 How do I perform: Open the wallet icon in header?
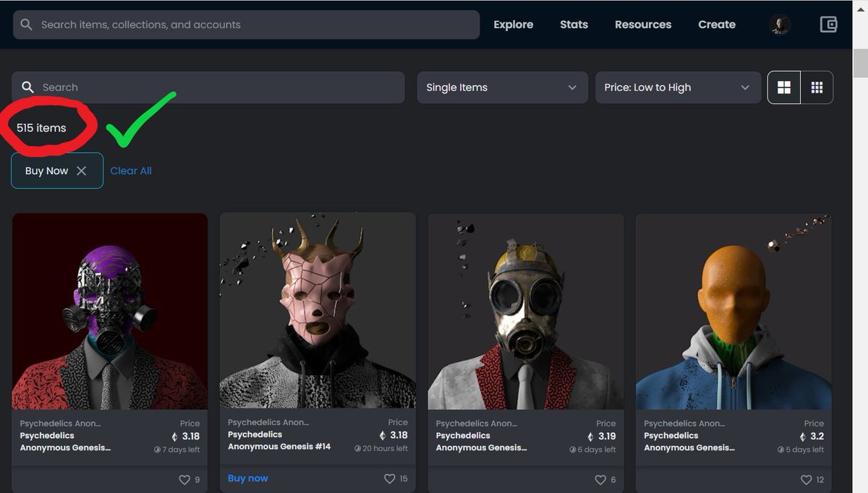click(828, 25)
